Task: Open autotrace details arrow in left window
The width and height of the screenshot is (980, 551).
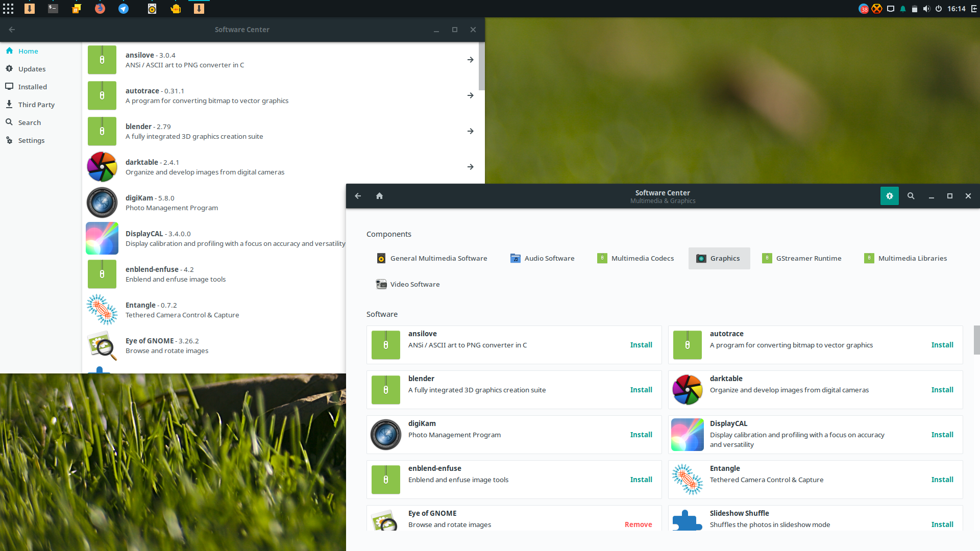Action: [x=471, y=95]
